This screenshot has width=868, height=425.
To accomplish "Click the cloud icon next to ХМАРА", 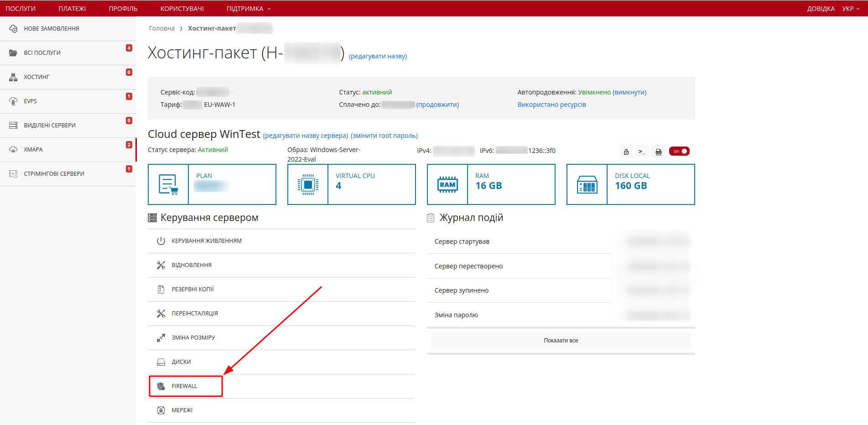I will (13, 150).
